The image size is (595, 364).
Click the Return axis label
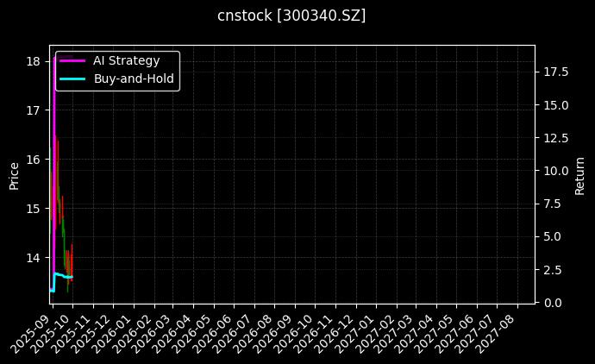pyautogui.click(x=580, y=175)
